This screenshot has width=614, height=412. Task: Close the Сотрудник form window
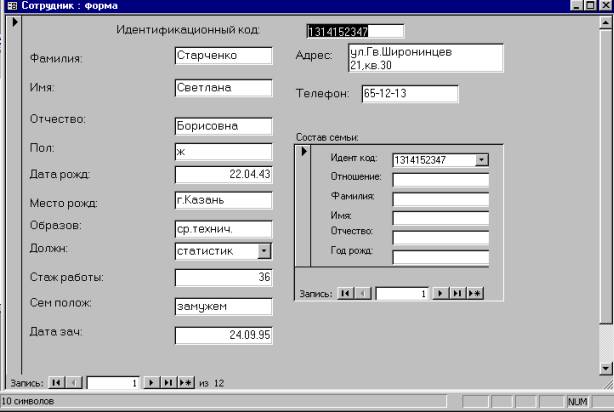tap(605, 5)
